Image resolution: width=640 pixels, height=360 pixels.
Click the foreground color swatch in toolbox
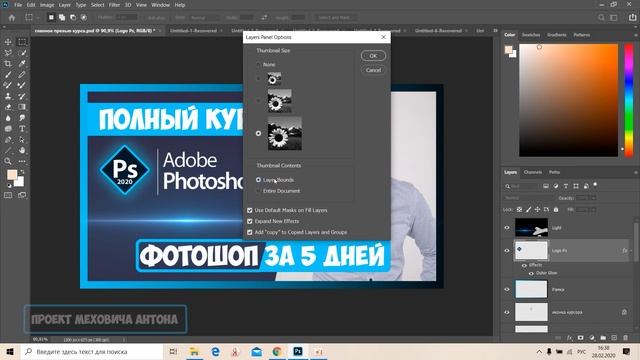click(x=12, y=175)
